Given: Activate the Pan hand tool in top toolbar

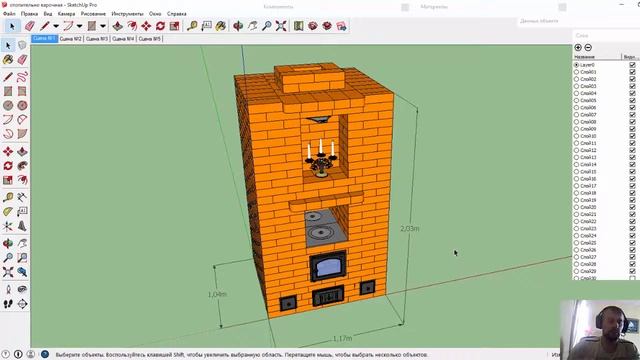Looking at the screenshot, I should (252, 26).
